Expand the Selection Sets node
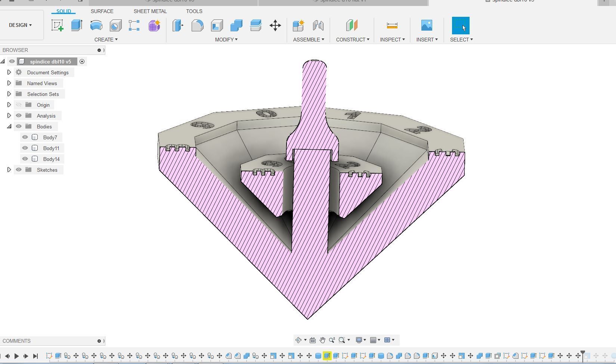 pyautogui.click(x=9, y=94)
